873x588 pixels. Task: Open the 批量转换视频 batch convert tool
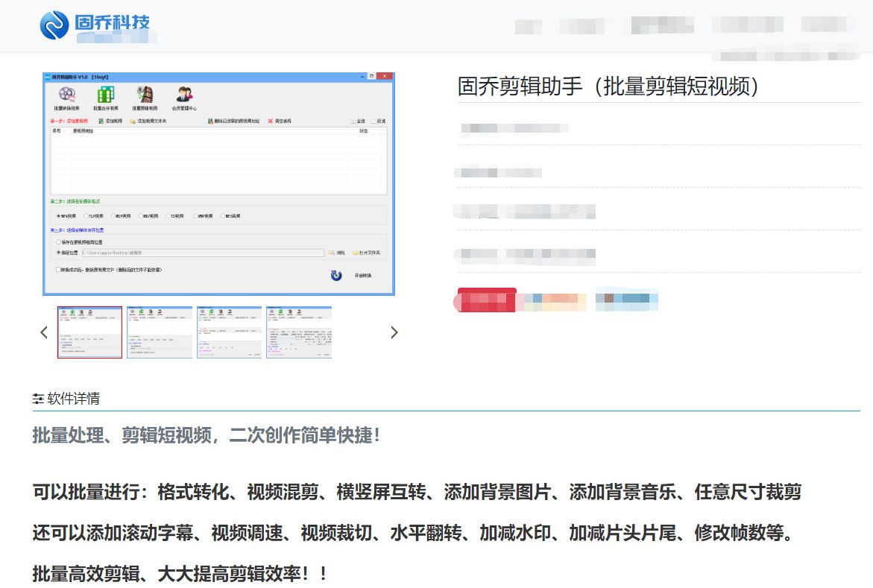[65, 94]
